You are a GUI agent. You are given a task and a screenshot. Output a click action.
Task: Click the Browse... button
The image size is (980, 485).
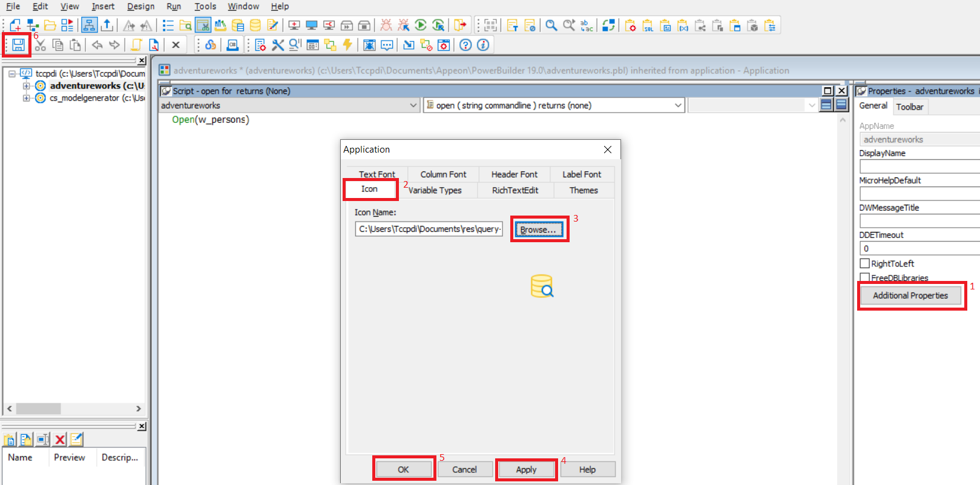point(538,229)
